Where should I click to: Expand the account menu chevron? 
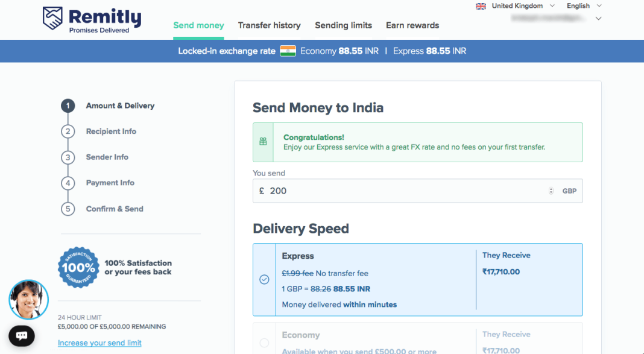pos(598,18)
